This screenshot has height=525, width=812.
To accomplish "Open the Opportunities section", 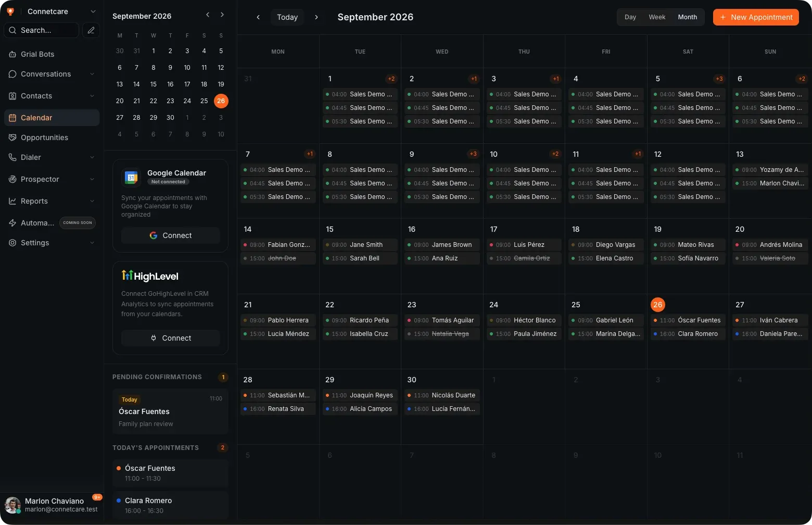I will pyautogui.click(x=52, y=137).
